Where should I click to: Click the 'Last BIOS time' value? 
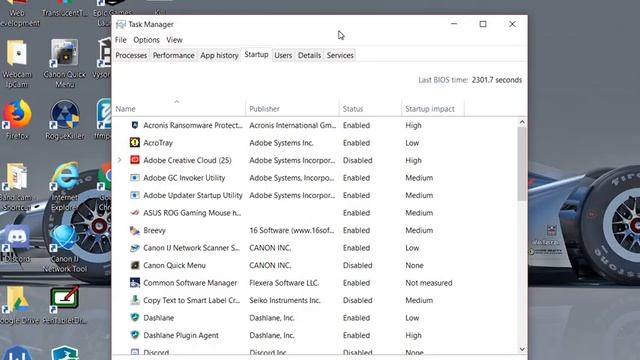coord(497,80)
